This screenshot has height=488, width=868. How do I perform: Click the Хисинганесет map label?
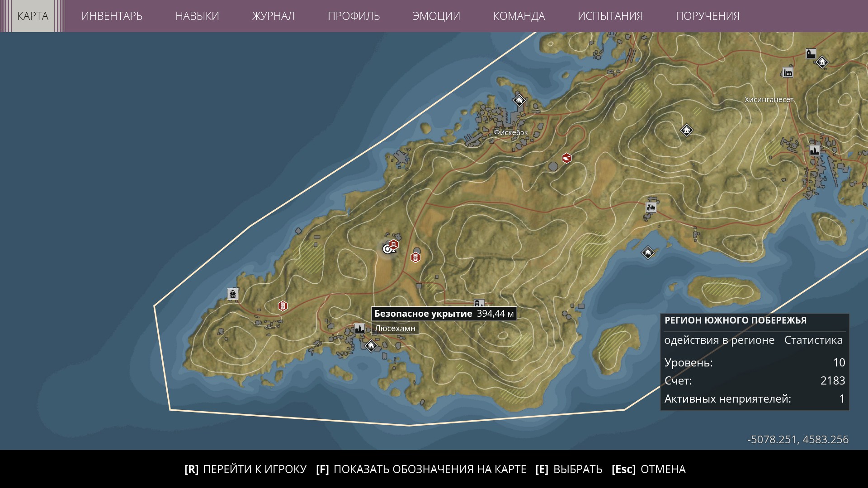[x=769, y=99]
